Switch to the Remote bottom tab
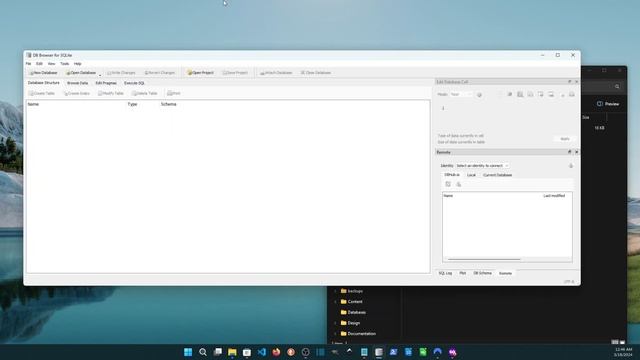 click(x=505, y=273)
